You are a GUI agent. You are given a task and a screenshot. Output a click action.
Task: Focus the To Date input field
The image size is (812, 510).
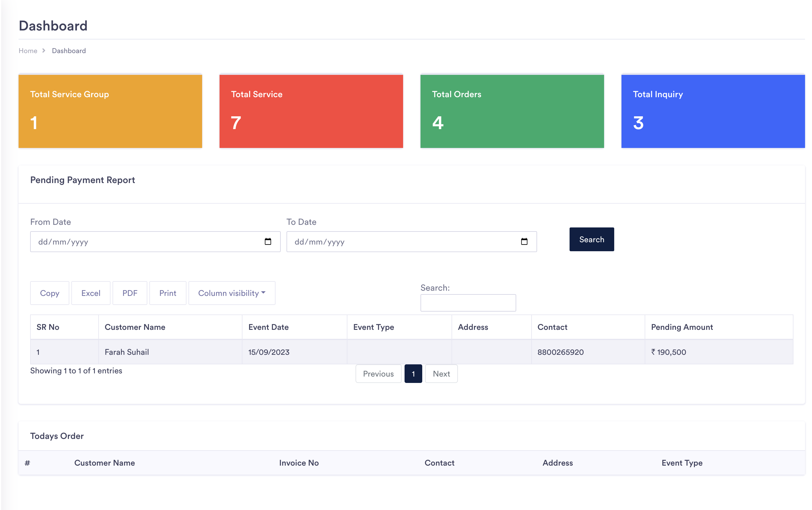pyautogui.click(x=412, y=241)
